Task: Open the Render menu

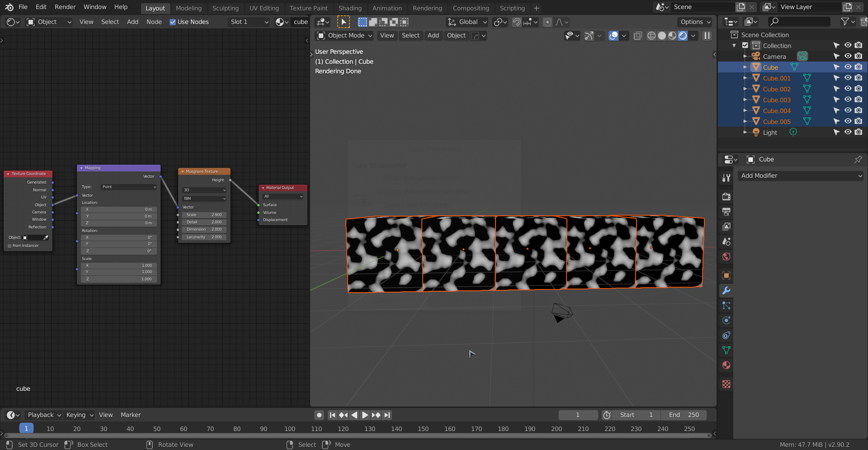Action: tap(65, 7)
